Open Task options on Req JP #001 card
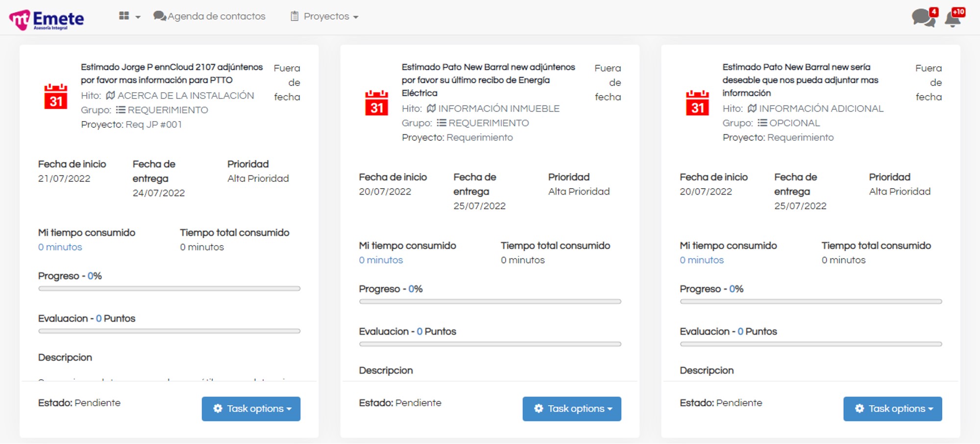This screenshot has height=444, width=980. [251, 409]
